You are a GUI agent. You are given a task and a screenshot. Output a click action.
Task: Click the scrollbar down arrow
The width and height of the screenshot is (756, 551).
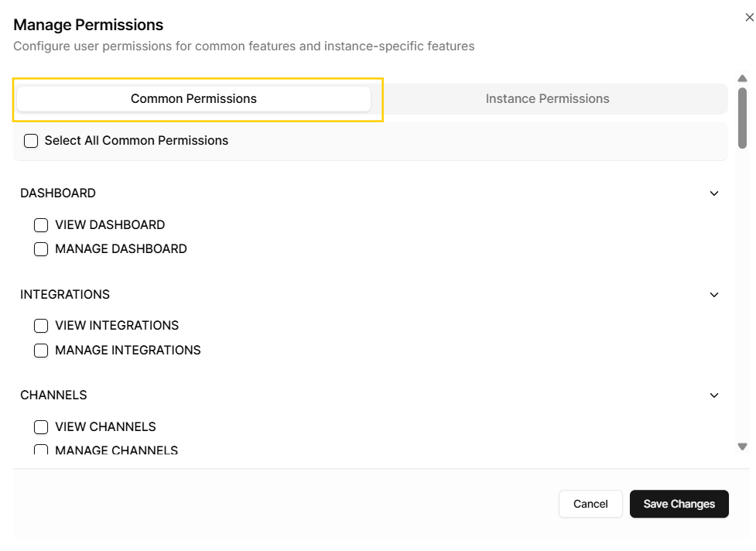pos(742,447)
